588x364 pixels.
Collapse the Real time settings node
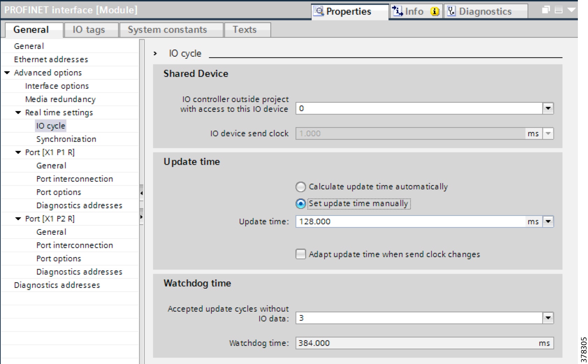pos(18,112)
